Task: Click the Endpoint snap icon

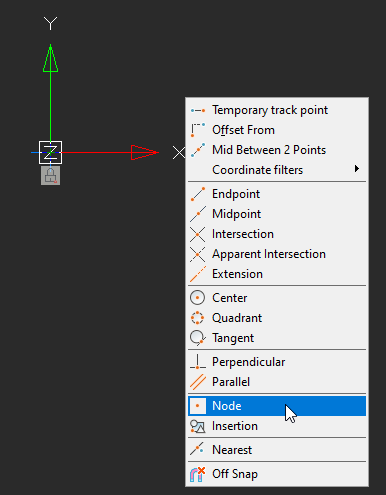Action: click(x=198, y=194)
